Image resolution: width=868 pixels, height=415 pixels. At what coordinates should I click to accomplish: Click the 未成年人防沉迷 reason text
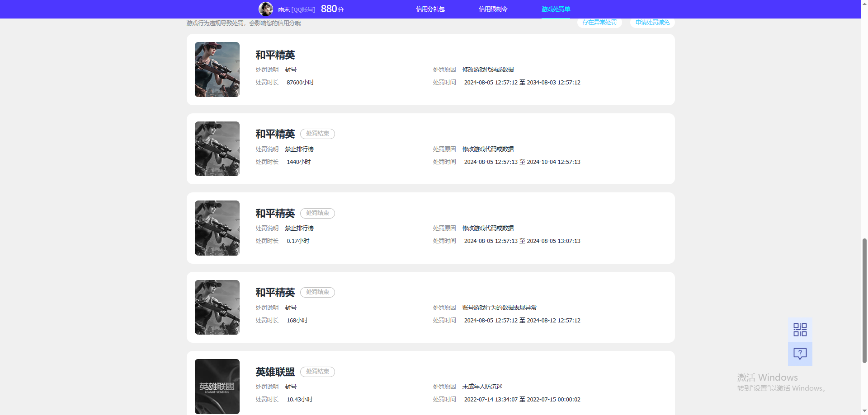point(482,387)
